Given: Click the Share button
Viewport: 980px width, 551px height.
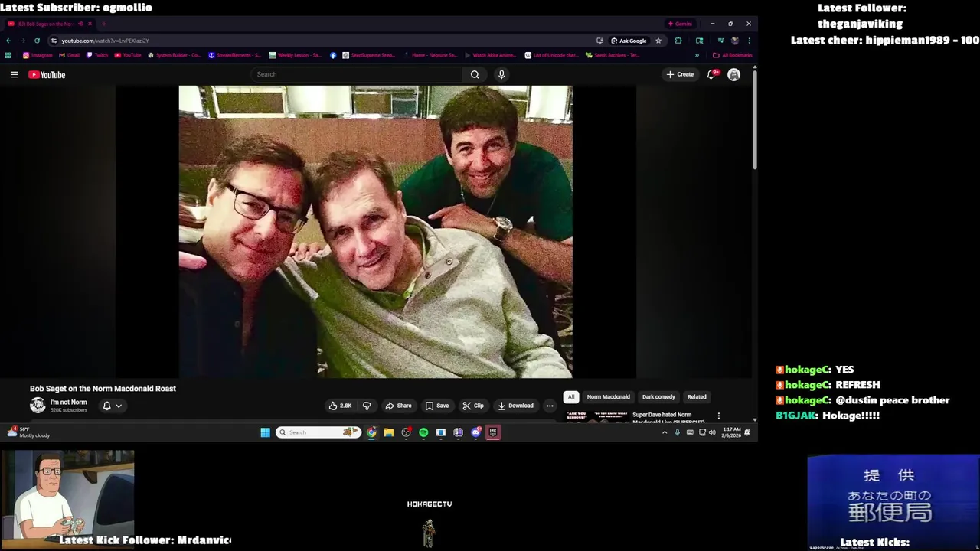Looking at the screenshot, I should pos(399,406).
